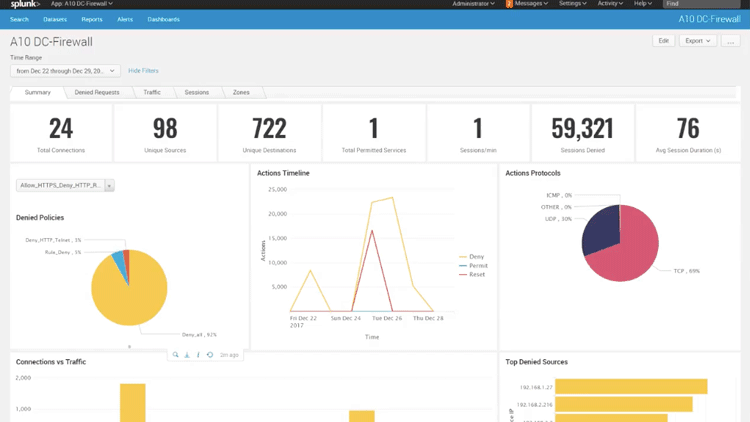Click the Rule_Deny, 5% pie label
This screenshot has height=422, width=750.
[x=63, y=252]
